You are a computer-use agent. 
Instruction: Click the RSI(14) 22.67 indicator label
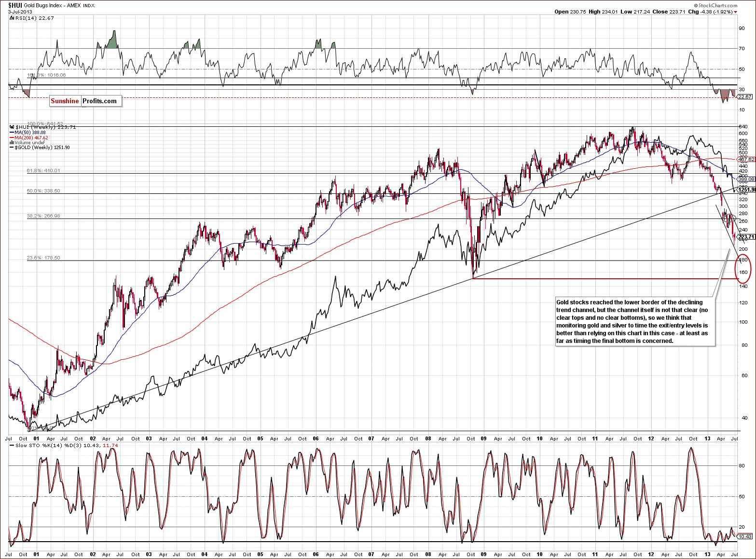pos(35,18)
